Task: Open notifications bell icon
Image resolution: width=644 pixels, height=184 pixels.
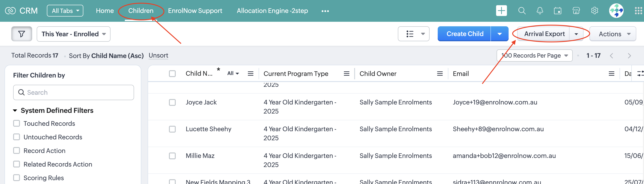Action: (x=540, y=11)
